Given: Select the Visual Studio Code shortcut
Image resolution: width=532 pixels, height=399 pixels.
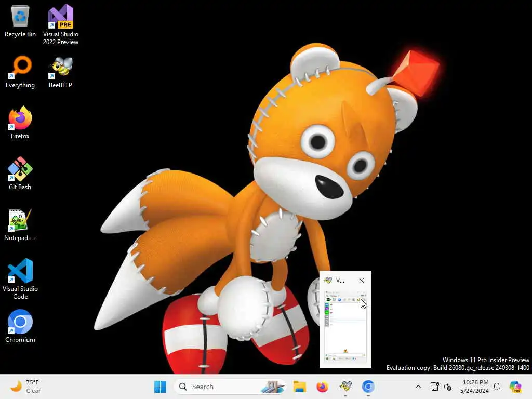Looking at the screenshot, I should tap(20, 279).
